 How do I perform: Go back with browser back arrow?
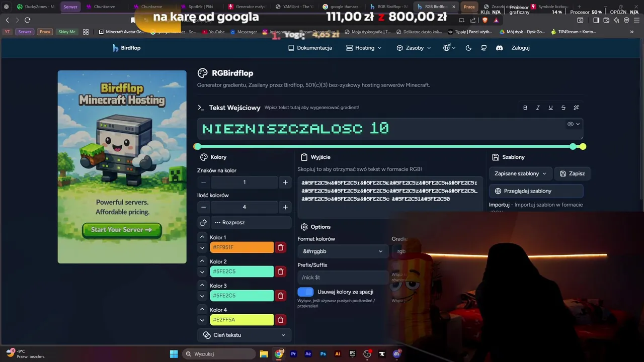pos(7,20)
